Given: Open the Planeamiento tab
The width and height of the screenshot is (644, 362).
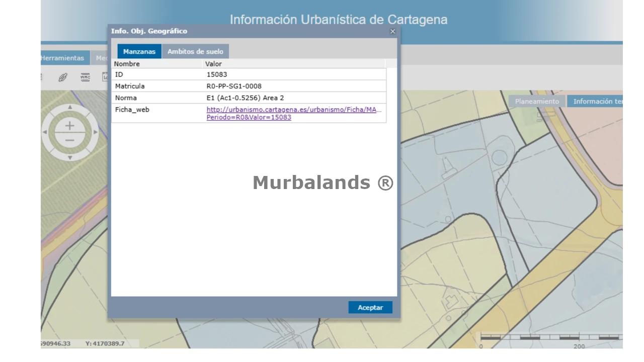Looking at the screenshot, I should pos(537,102).
